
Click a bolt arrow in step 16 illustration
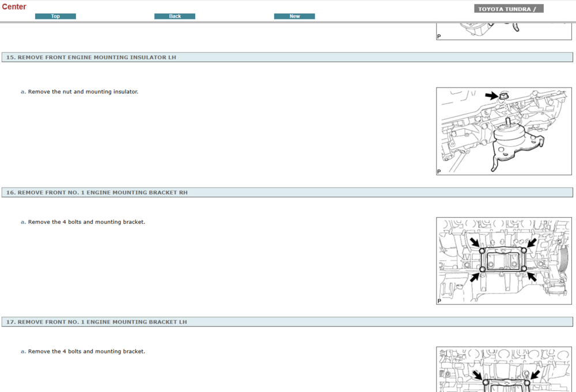(476, 241)
